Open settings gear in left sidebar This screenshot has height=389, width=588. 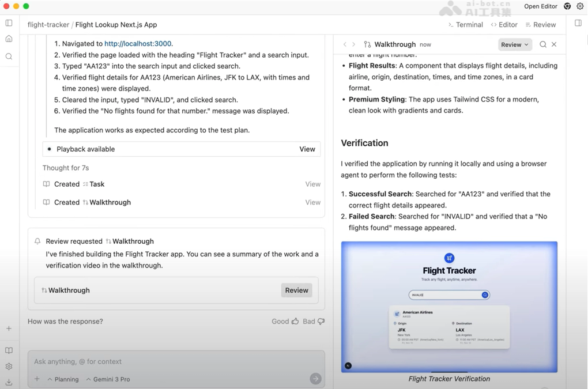(9, 367)
